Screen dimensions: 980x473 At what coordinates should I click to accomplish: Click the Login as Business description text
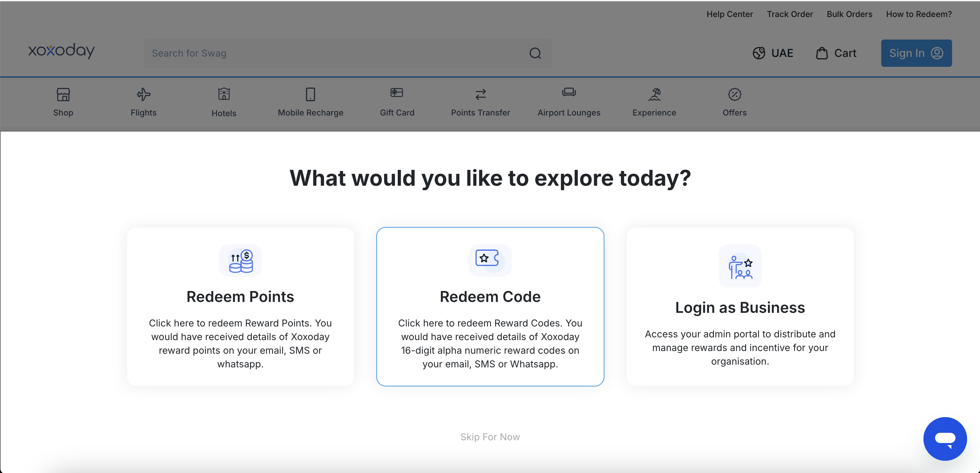click(740, 348)
